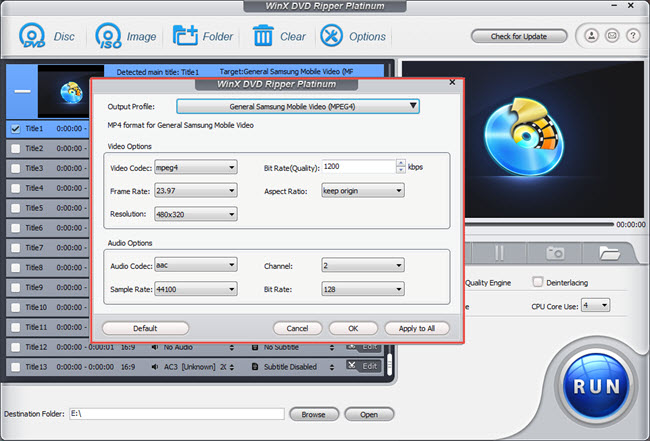Check the Title3 checkbox

pyautogui.click(x=15, y=168)
